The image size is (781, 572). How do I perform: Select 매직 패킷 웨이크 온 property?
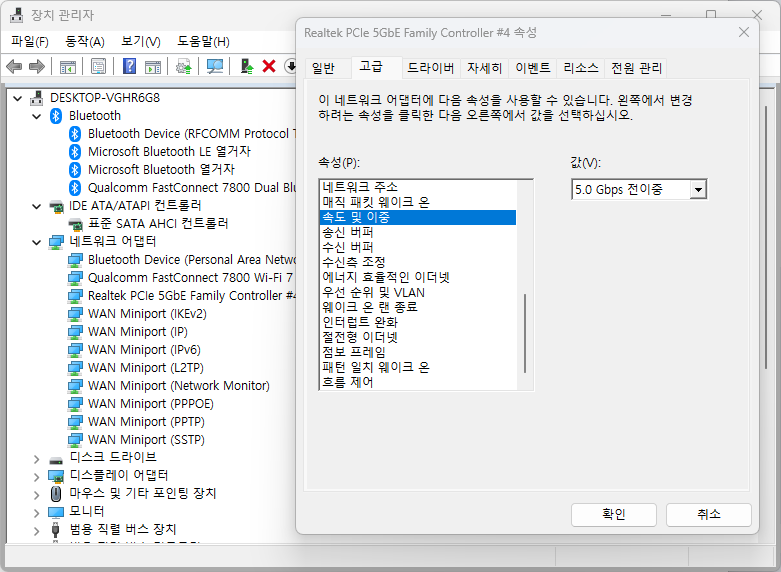[x=417, y=202]
